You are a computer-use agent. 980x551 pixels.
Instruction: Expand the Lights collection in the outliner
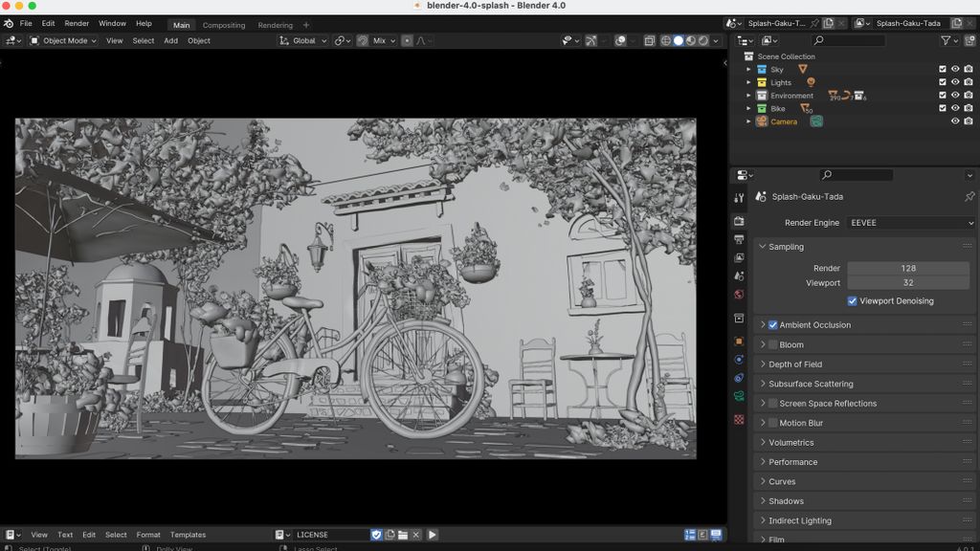pyautogui.click(x=749, y=82)
